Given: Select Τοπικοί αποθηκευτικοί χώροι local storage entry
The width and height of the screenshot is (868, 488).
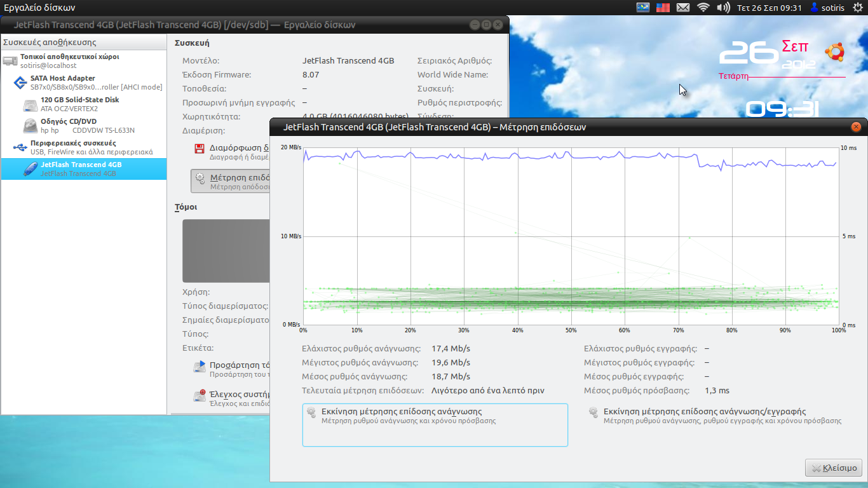Looking at the screenshot, I should 69,61.
